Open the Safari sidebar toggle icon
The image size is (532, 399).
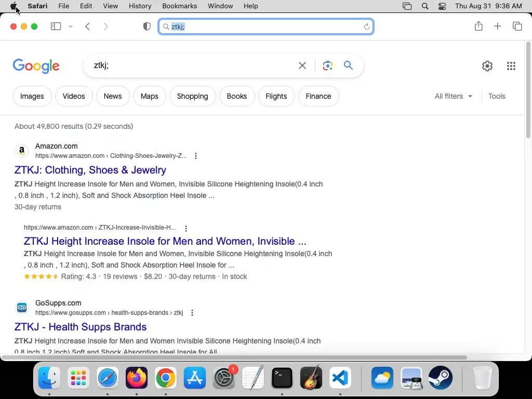[56, 26]
